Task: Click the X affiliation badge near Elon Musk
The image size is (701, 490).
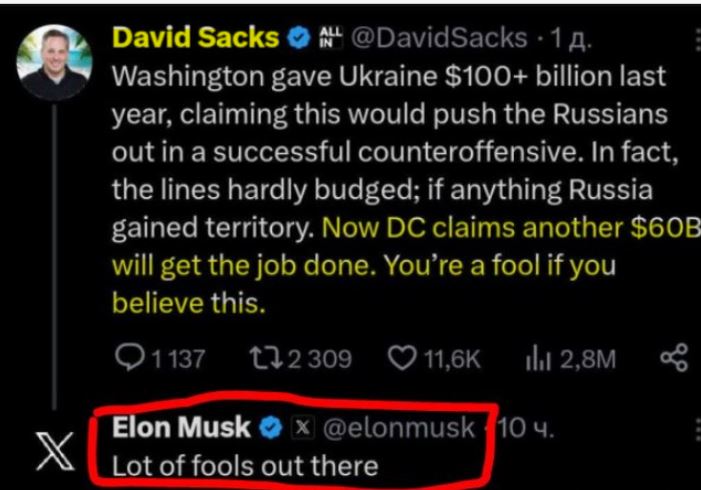Action: tap(303, 427)
